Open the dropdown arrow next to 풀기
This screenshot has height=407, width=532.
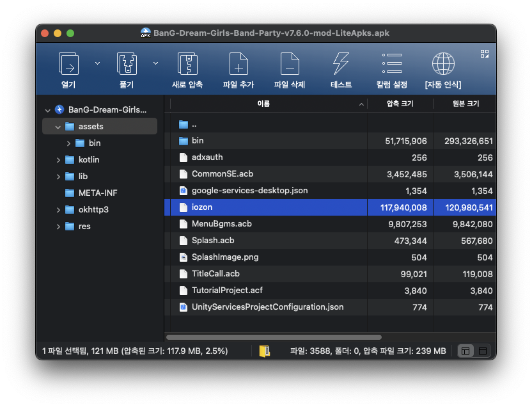[156, 63]
